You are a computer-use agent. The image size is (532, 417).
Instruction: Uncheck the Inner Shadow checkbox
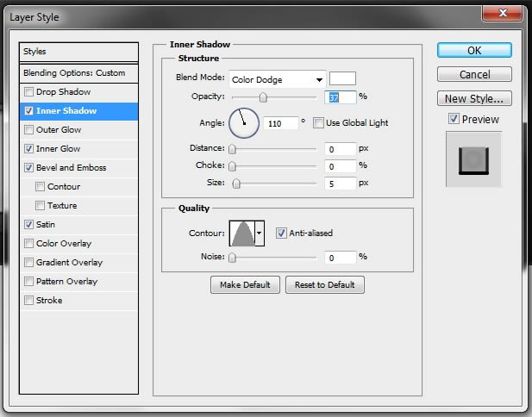(28, 111)
